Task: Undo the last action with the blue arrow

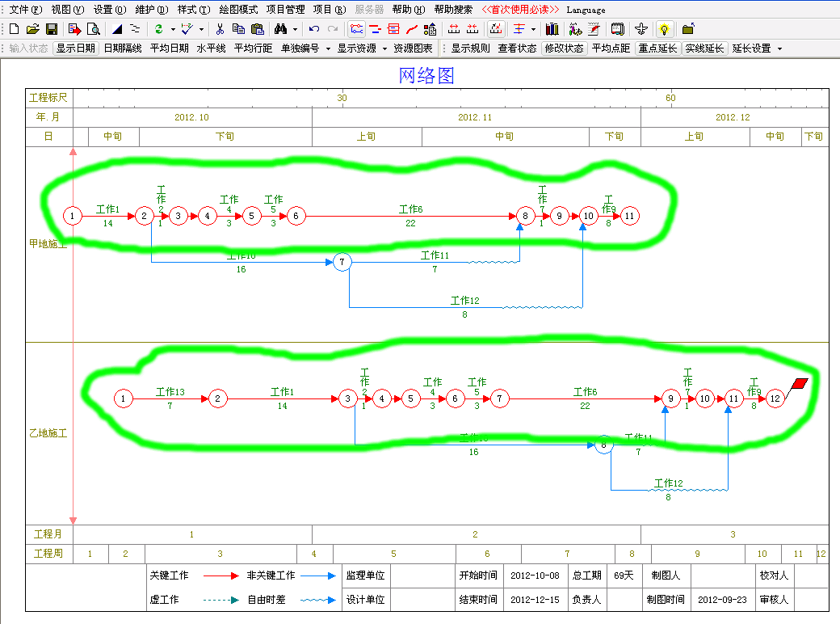Action: [x=314, y=29]
